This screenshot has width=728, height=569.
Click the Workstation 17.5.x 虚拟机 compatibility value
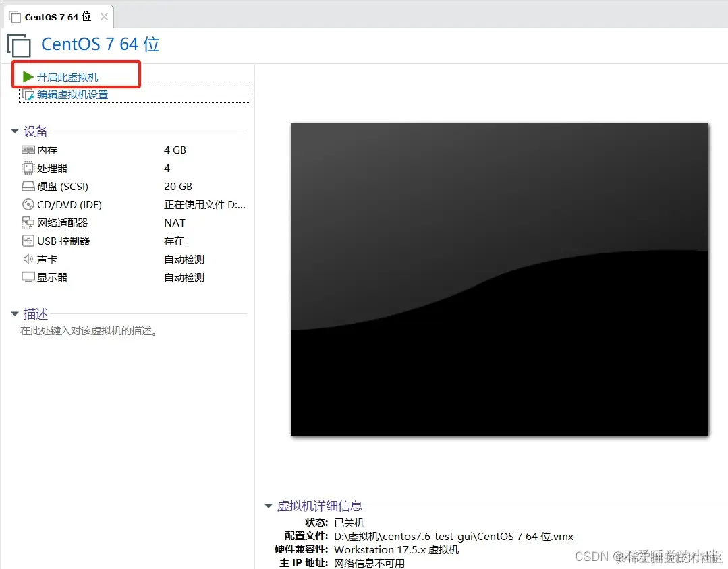coord(397,549)
